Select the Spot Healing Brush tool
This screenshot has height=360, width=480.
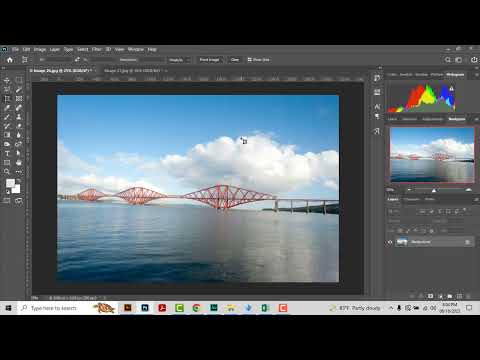point(19,108)
